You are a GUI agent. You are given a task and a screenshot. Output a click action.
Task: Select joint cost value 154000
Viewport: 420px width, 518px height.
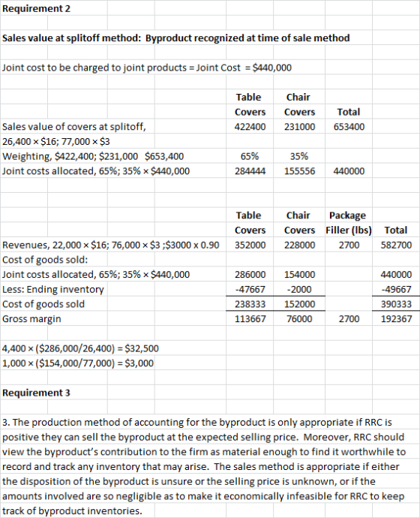[x=299, y=275]
